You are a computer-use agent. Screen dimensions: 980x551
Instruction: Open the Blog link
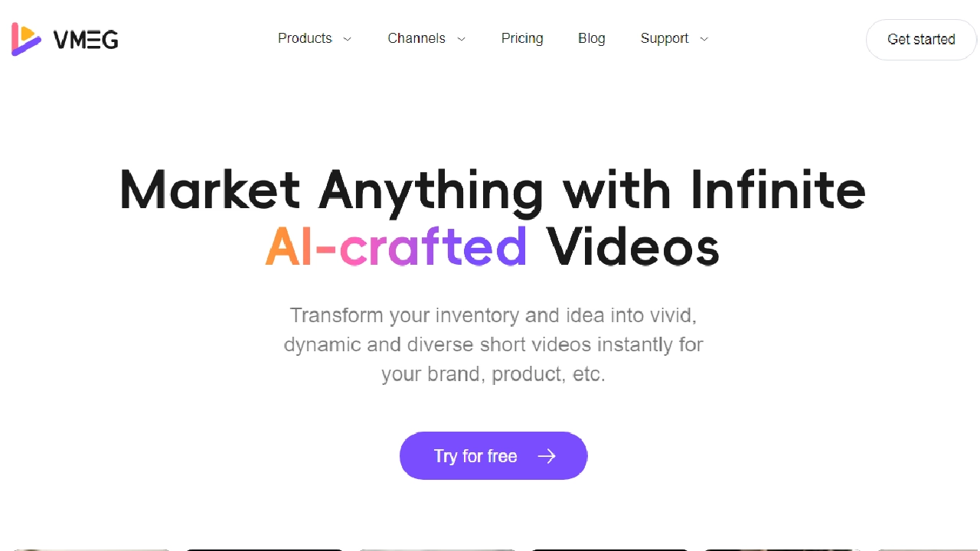click(x=592, y=38)
